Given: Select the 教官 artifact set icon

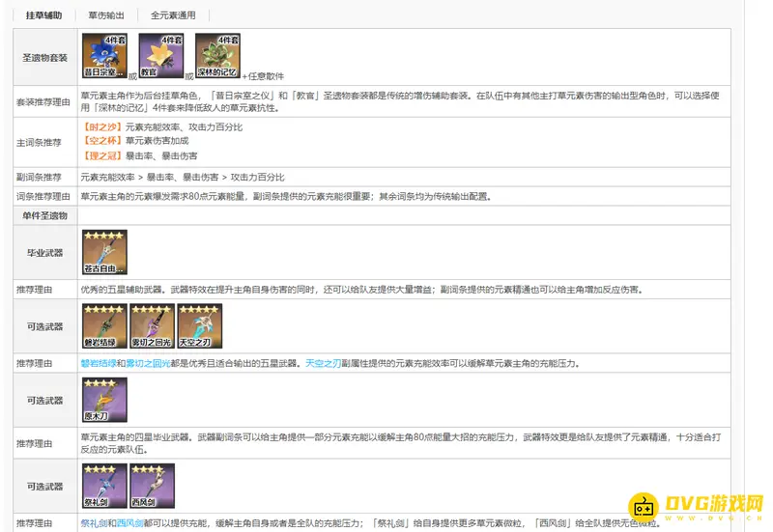Looking at the screenshot, I should tap(161, 56).
